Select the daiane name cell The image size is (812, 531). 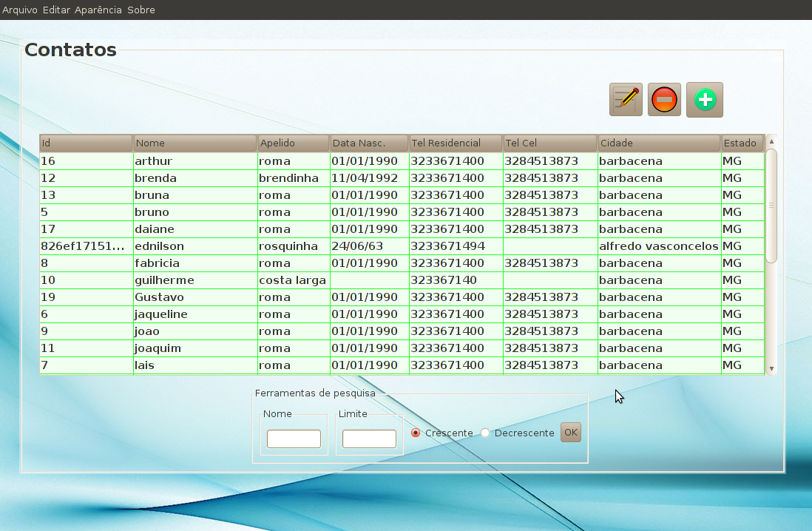(x=195, y=229)
